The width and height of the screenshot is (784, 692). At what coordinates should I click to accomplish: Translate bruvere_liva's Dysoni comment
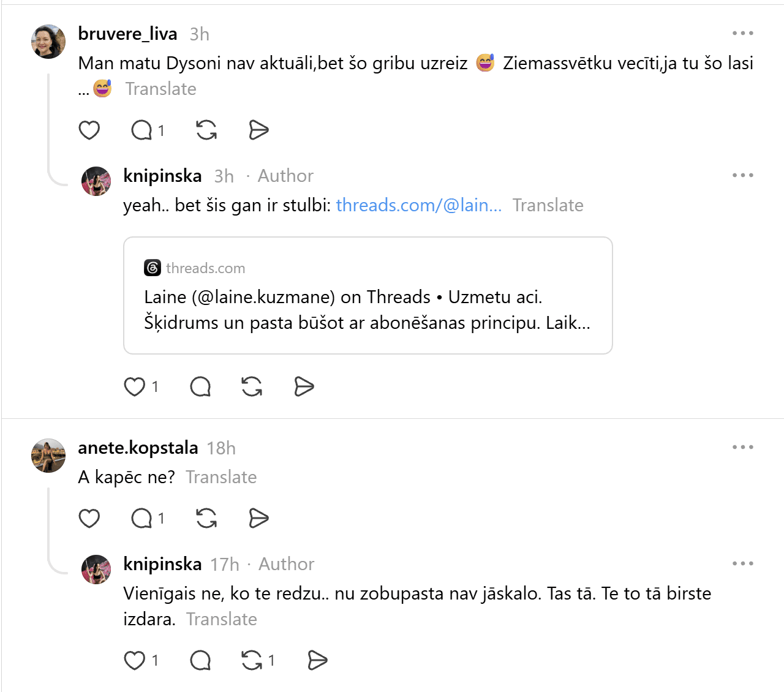click(161, 89)
